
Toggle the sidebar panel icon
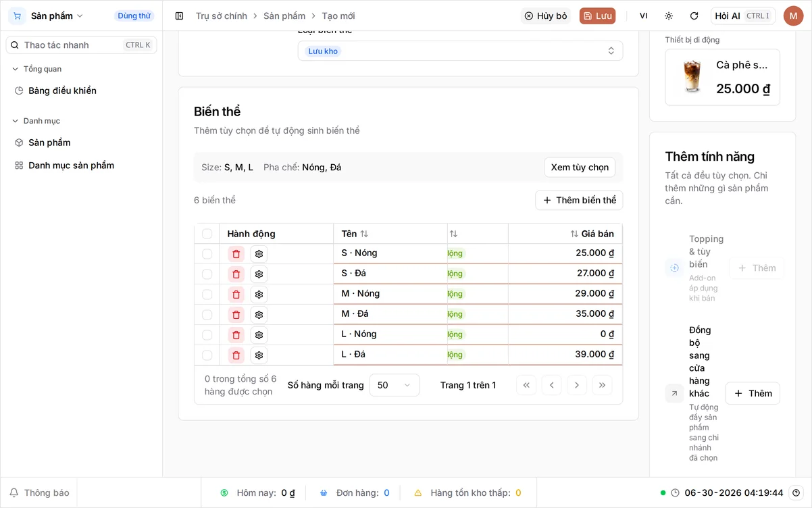click(x=179, y=16)
